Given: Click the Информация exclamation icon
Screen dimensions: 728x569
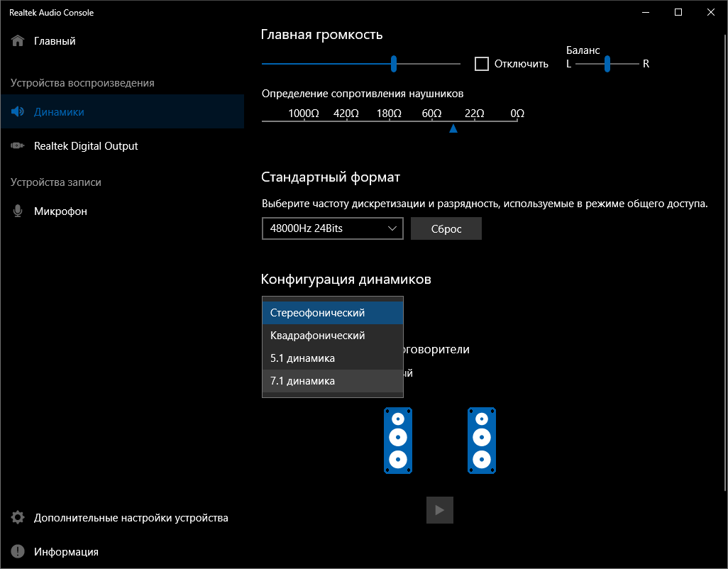Looking at the screenshot, I should (18, 552).
